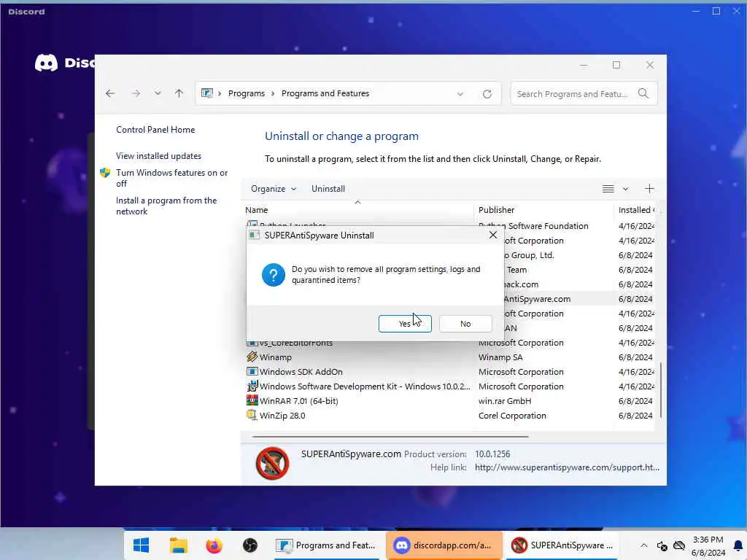Confirm removal with the Yes button

405,324
